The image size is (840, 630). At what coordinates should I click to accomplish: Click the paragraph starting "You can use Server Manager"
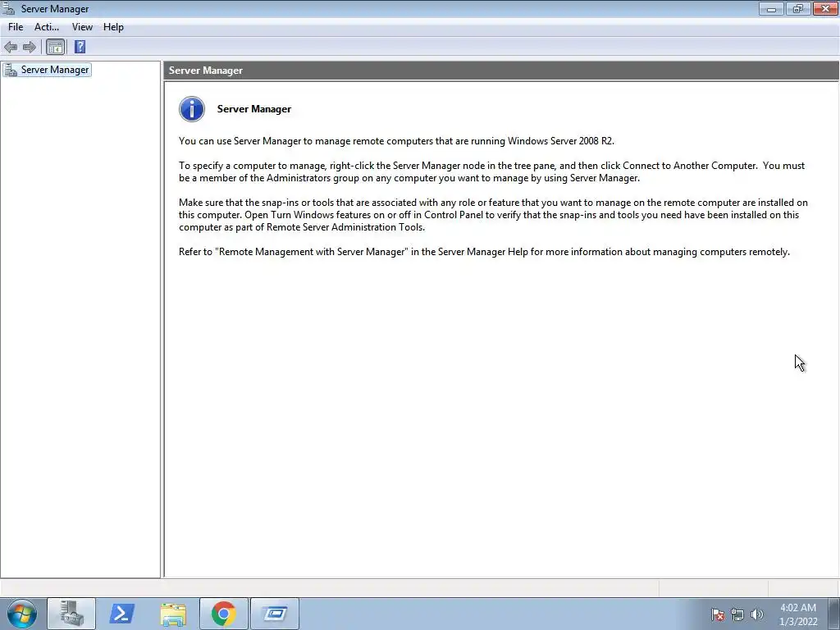pyautogui.click(x=396, y=141)
